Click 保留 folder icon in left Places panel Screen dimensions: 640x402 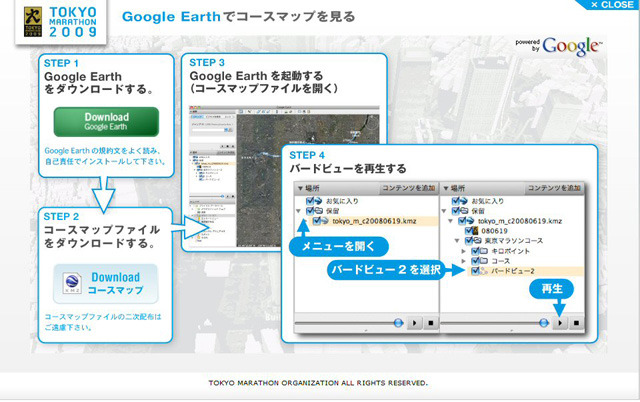318,211
